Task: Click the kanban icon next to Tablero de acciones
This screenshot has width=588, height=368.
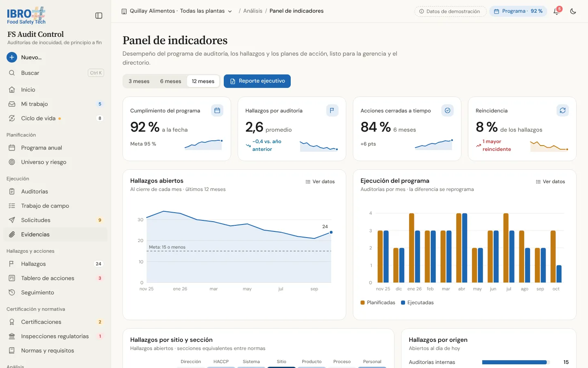Action: (12, 278)
